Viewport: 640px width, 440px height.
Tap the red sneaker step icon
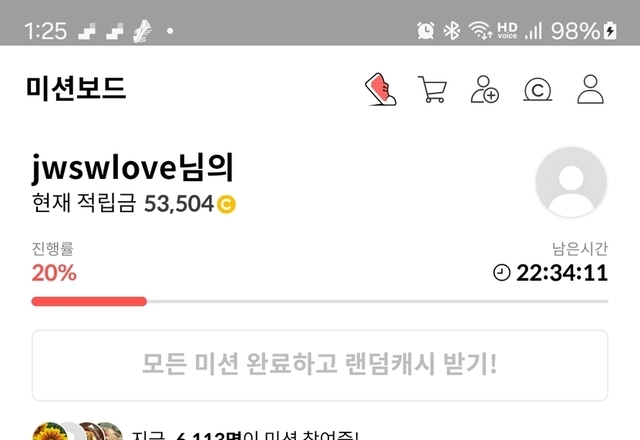click(x=380, y=89)
